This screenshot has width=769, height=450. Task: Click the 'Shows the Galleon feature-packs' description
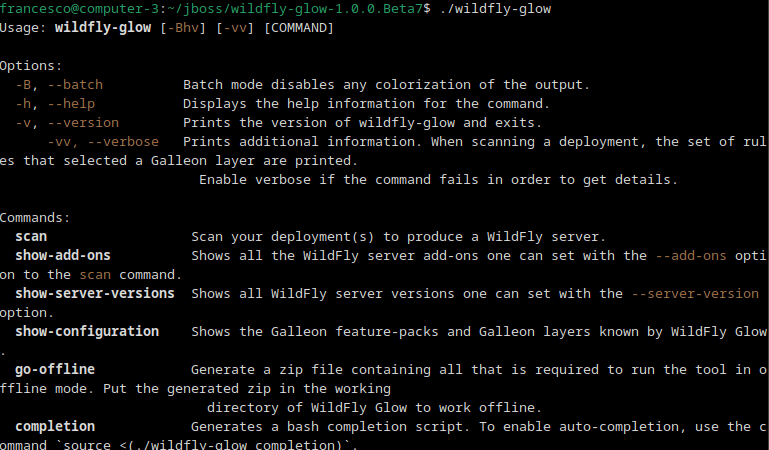click(x=479, y=332)
